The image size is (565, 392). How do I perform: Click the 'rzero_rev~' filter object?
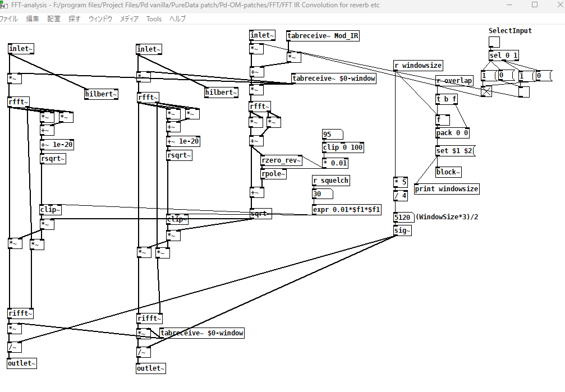(281, 160)
